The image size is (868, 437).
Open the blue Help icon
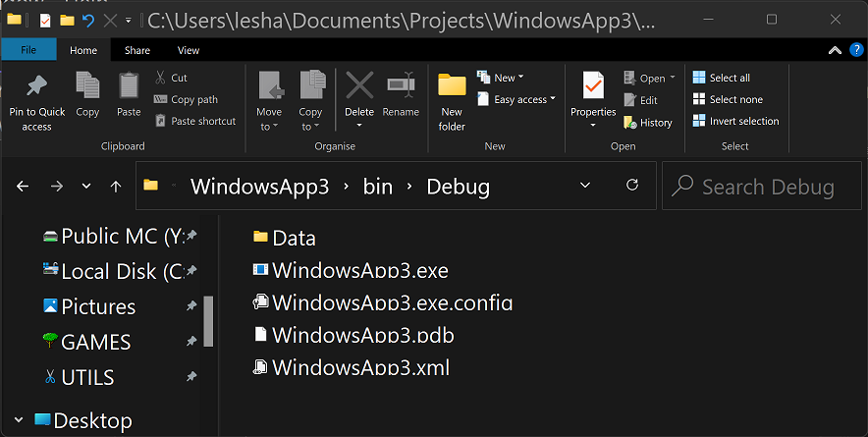856,50
